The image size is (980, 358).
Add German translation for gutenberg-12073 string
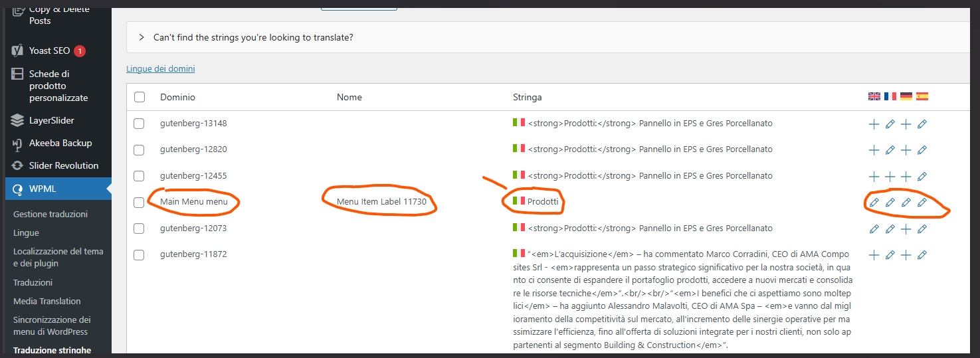pyautogui.click(x=906, y=229)
